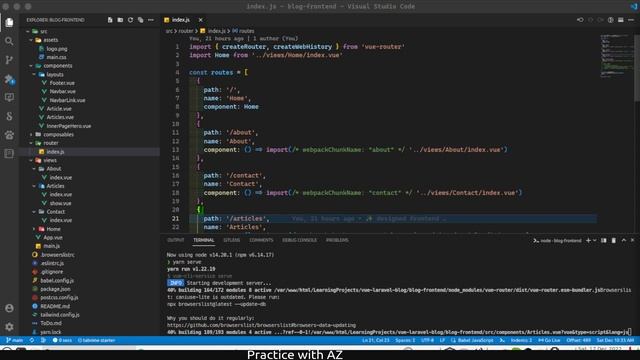This screenshot has height=360, width=640.
Task: Open the Remote Explorer monitor icon
Action: click(x=9, y=98)
